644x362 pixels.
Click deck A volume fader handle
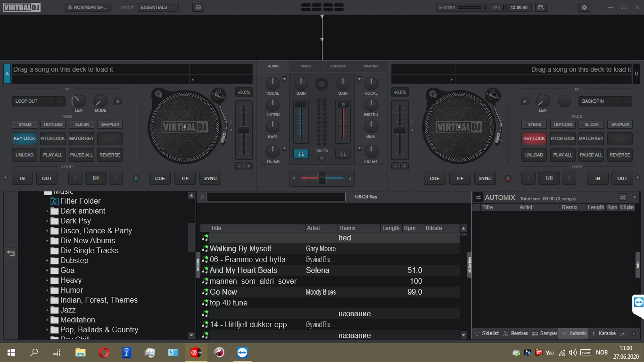point(301,104)
